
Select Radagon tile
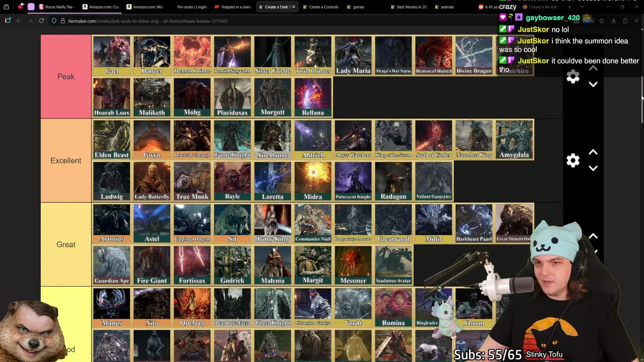point(393,181)
